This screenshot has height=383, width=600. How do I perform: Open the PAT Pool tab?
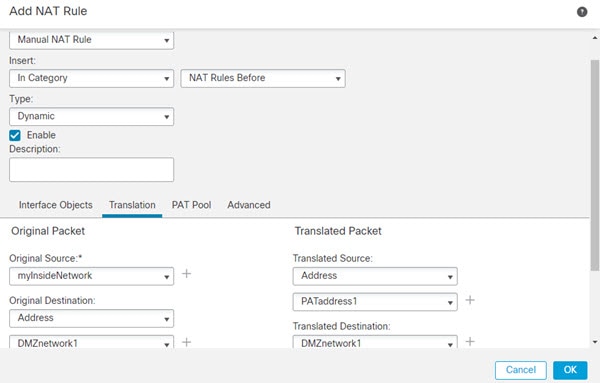point(191,205)
